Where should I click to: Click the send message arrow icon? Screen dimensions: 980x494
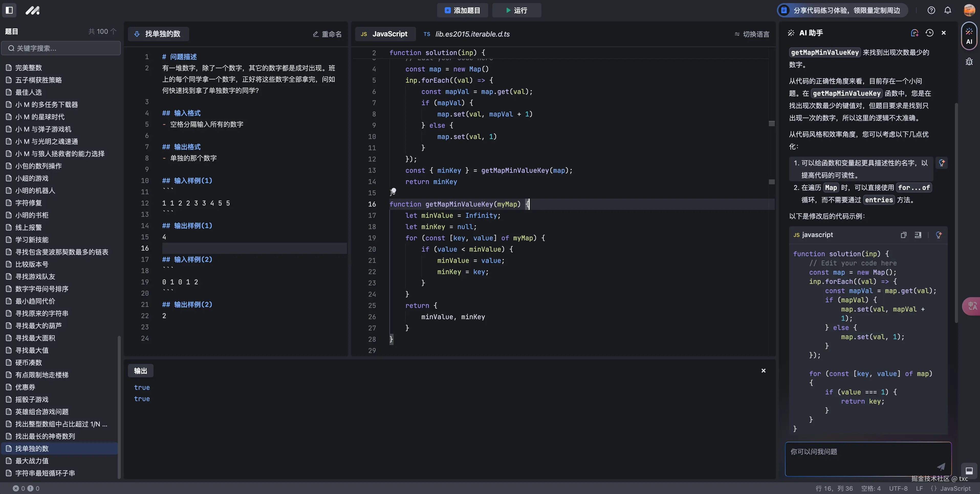[941, 466]
